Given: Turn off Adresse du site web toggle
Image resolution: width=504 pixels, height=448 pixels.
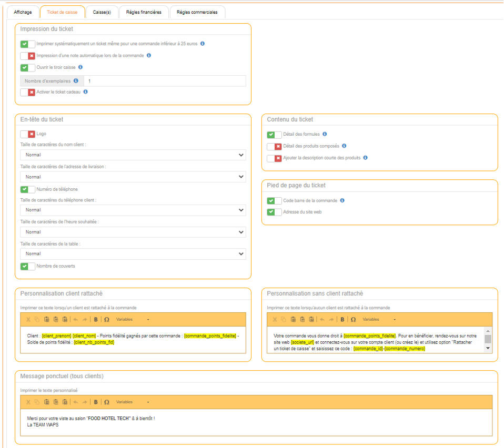Looking at the screenshot, I should click(x=274, y=212).
